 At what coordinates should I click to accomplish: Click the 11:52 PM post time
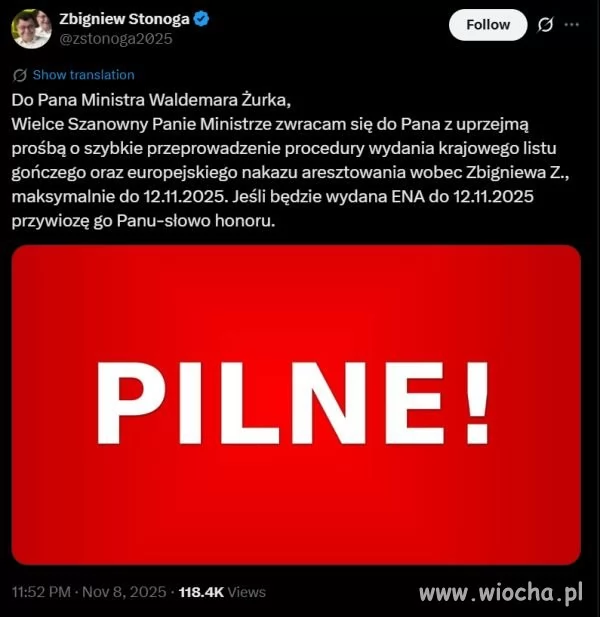41,592
